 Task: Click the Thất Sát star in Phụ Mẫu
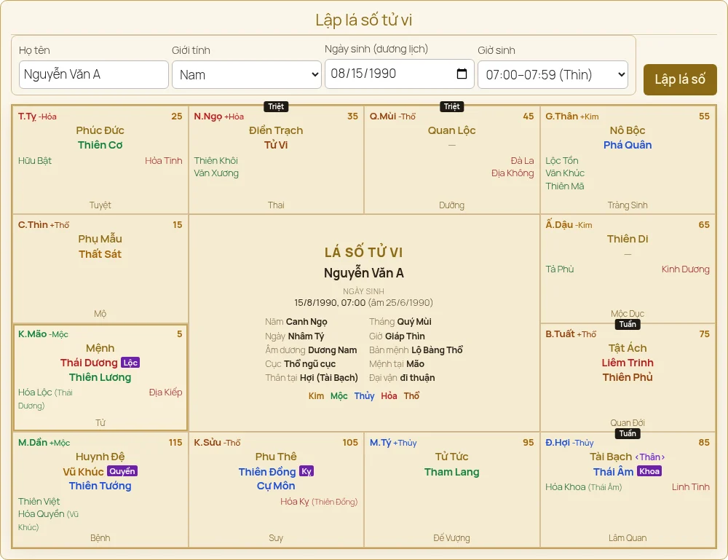click(100, 254)
